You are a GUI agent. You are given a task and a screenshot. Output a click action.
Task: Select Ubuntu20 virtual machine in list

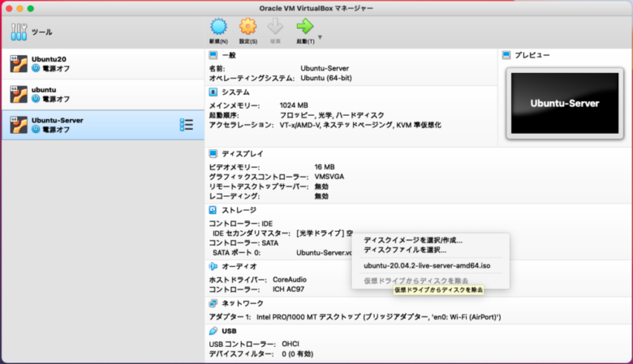tap(103, 64)
